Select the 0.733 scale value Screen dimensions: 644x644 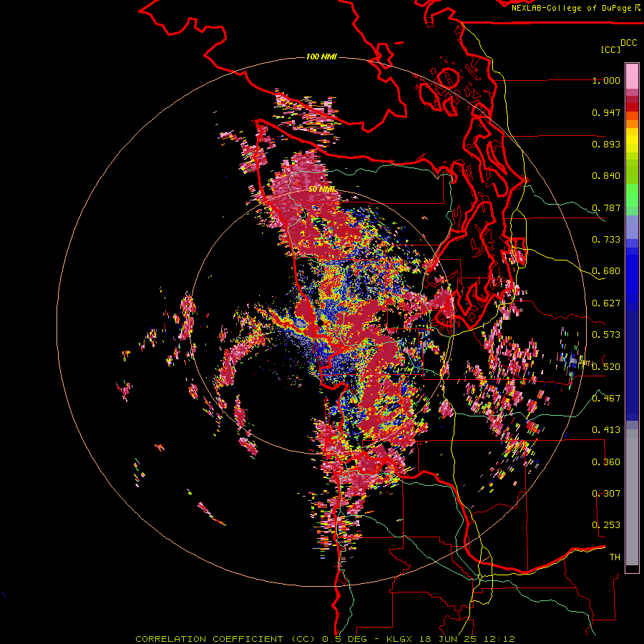pyautogui.click(x=606, y=239)
